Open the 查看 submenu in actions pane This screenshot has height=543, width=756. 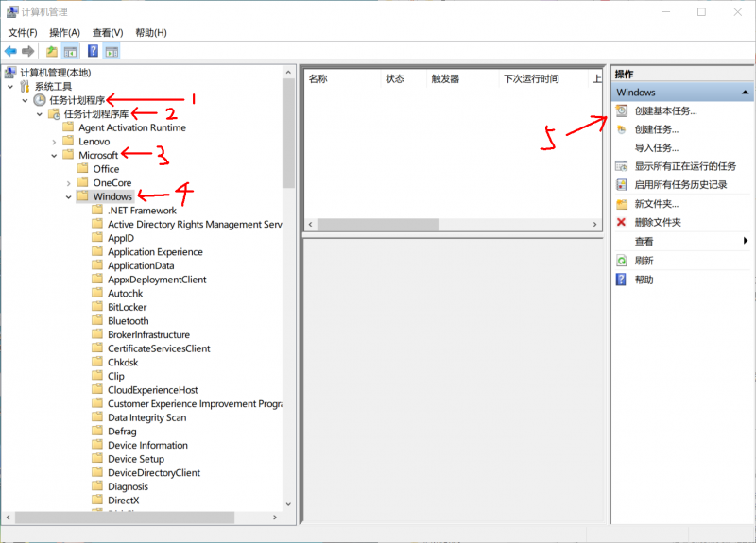680,242
